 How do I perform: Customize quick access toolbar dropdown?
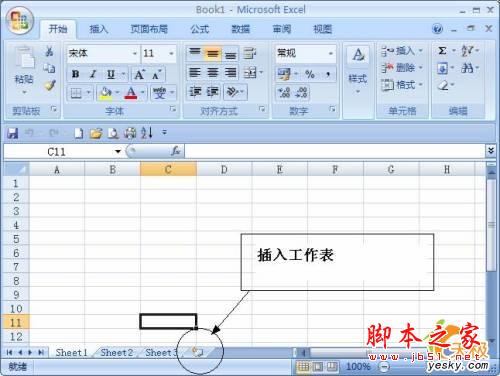click(164, 133)
